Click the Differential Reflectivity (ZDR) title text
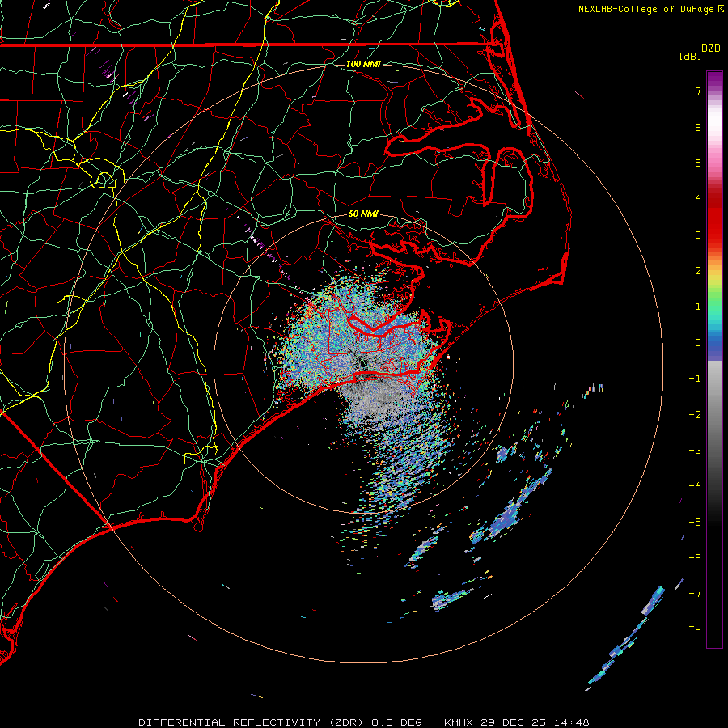The image size is (728, 728). 253,722
